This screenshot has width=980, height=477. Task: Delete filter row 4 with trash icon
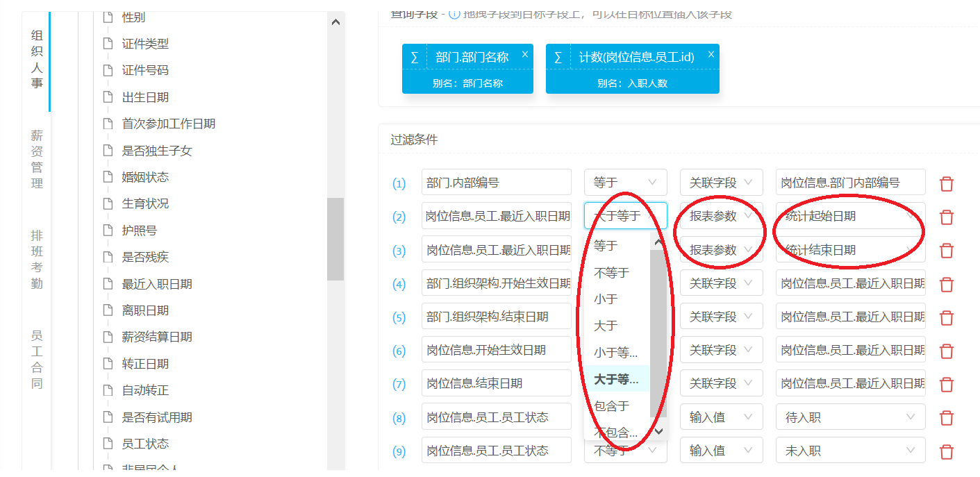point(946,285)
